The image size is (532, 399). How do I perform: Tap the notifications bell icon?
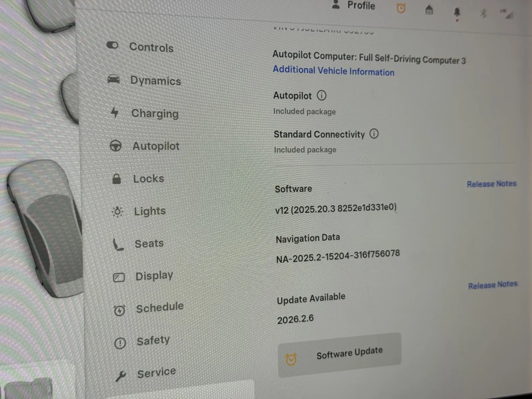[x=457, y=13]
